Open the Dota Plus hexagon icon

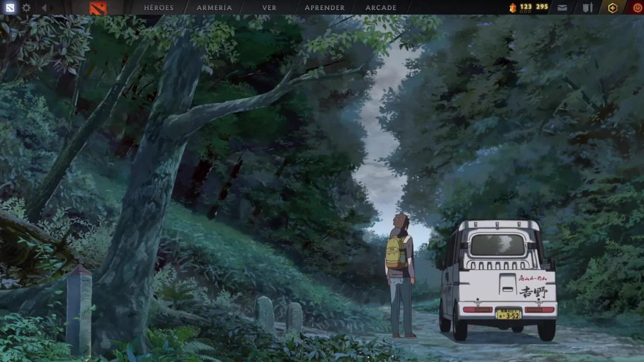click(x=612, y=8)
